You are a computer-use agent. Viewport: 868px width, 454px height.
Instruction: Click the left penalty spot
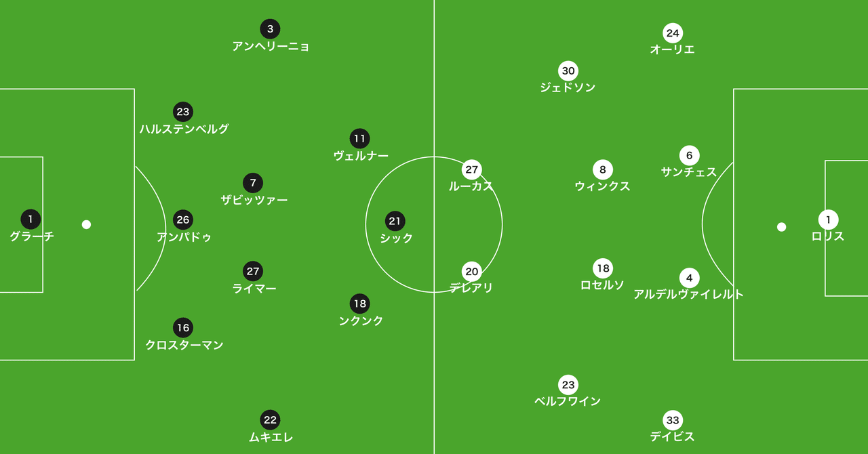86,225
